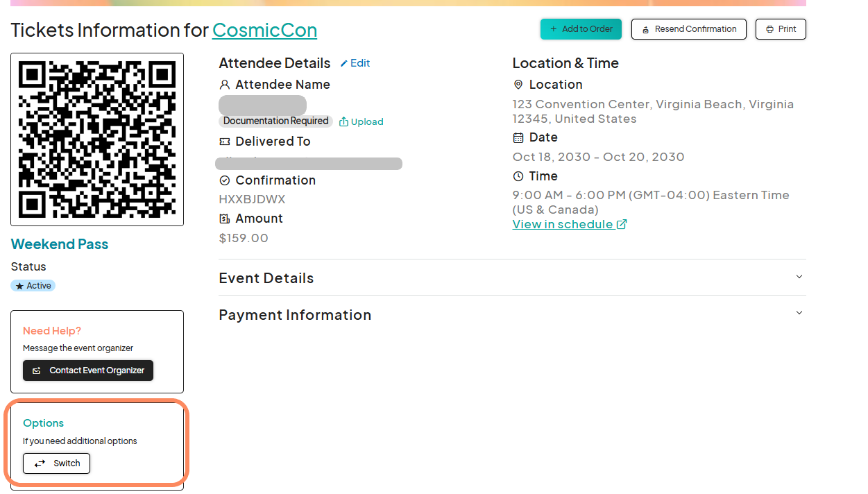868x494 pixels.
Task: Click Resend Confirmation button
Action: click(688, 29)
